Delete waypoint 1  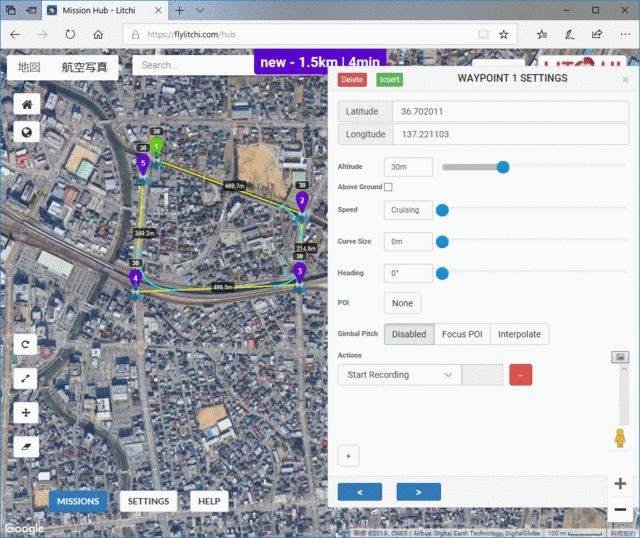coord(352,80)
